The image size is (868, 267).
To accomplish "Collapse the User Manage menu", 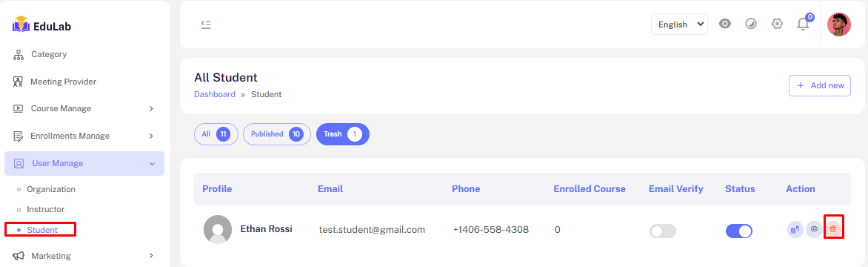I will pos(84,163).
